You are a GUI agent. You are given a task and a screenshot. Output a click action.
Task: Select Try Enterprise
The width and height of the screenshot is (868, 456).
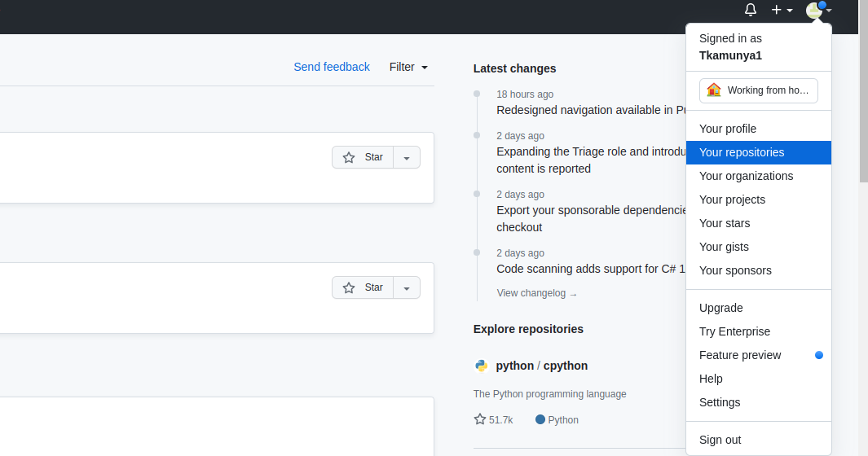point(759,331)
